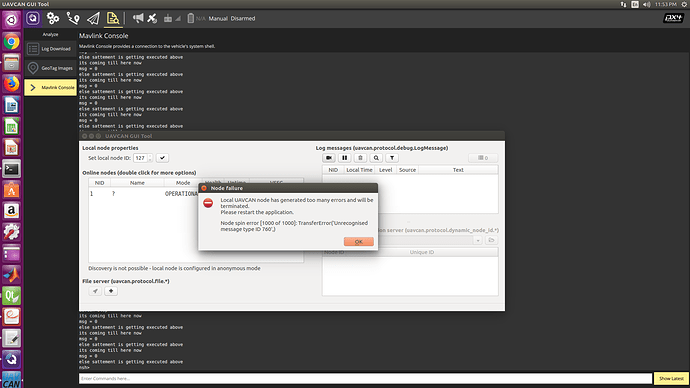Click the log messages record camera button
Viewport: 690px width, 388px height.
[329, 158]
